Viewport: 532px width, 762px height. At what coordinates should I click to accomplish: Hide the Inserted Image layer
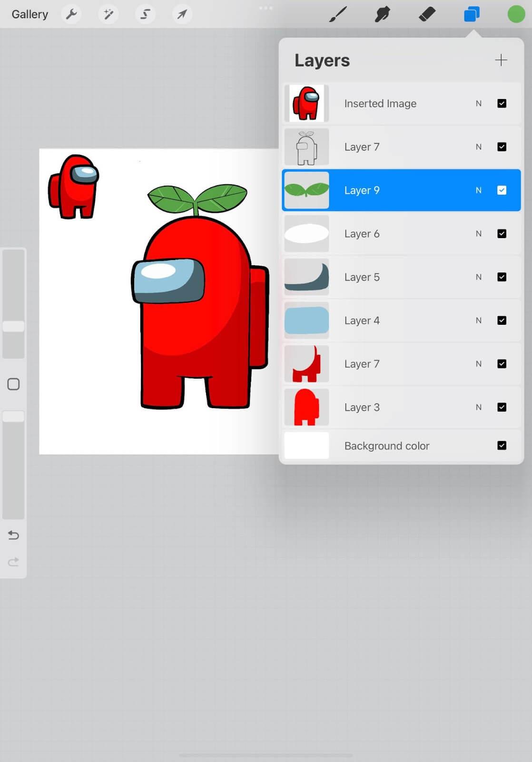pos(502,103)
